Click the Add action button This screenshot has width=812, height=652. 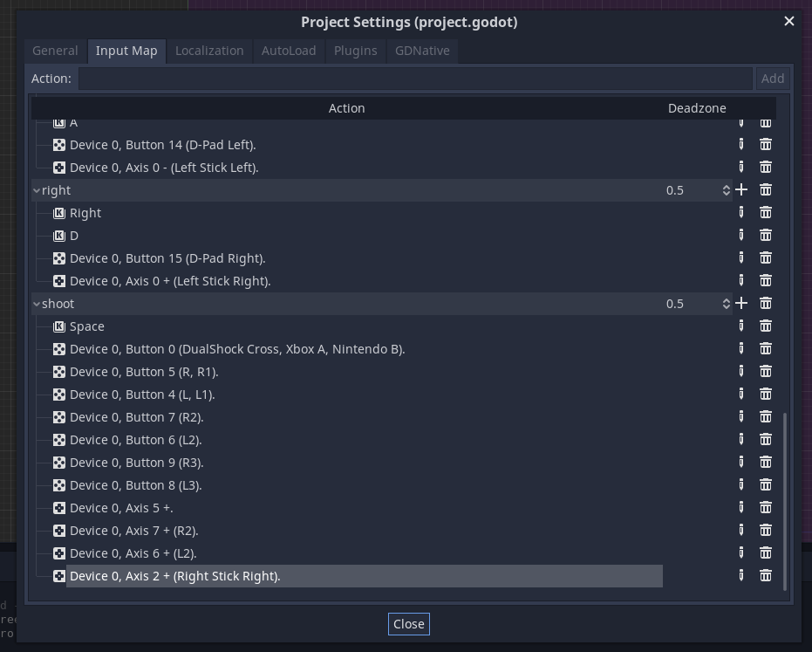click(x=772, y=79)
